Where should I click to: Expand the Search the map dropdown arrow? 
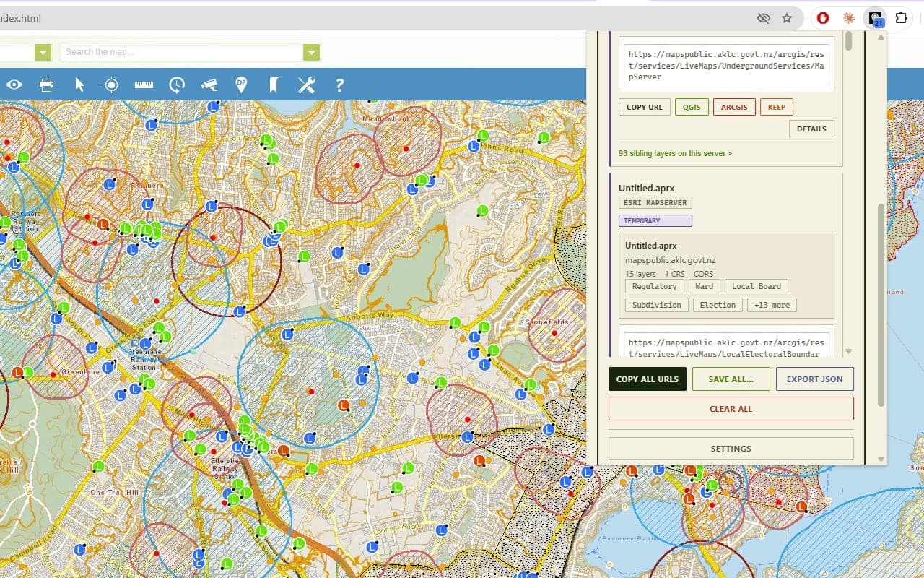click(x=312, y=52)
